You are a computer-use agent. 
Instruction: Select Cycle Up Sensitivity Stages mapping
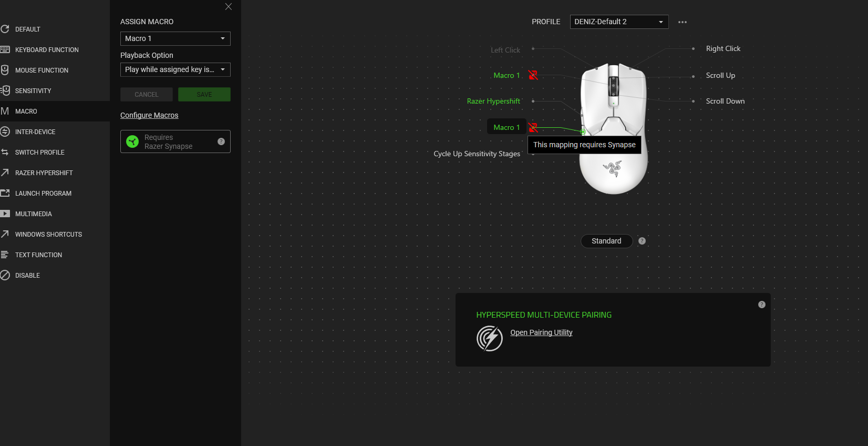[477, 154]
